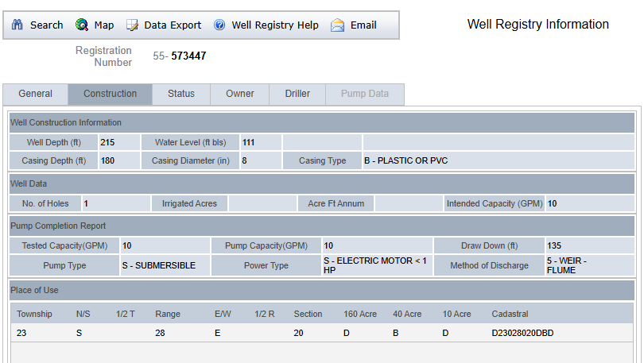Open the Map toolbar link
Viewport: 644px width, 363px height.
(104, 25)
